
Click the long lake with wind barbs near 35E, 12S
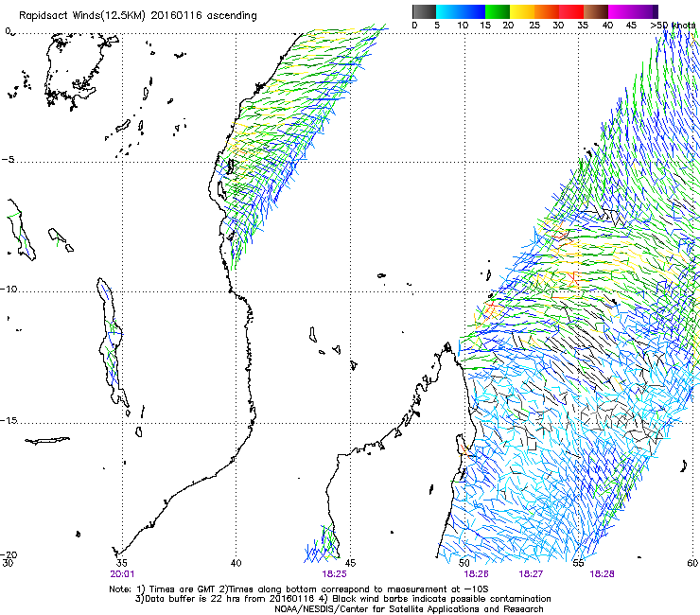point(112,343)
